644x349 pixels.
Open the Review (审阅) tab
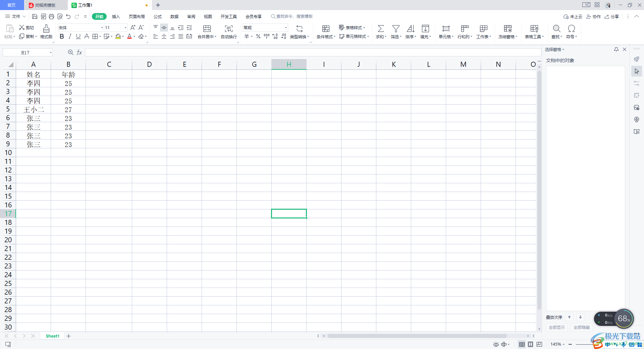191,16
